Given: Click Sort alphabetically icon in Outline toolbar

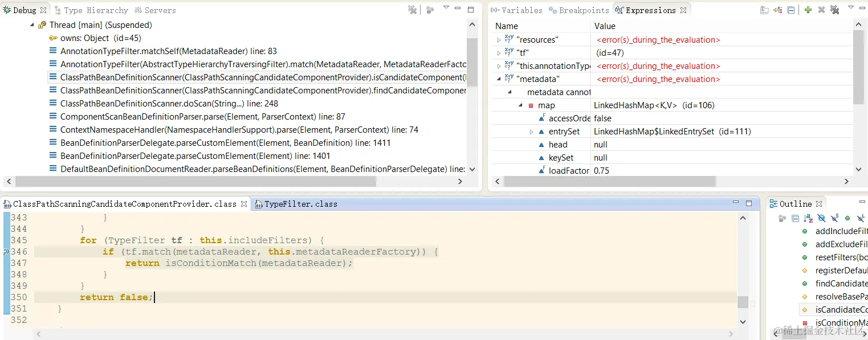Looking at the screenshot, I should (x=808, y=218).
